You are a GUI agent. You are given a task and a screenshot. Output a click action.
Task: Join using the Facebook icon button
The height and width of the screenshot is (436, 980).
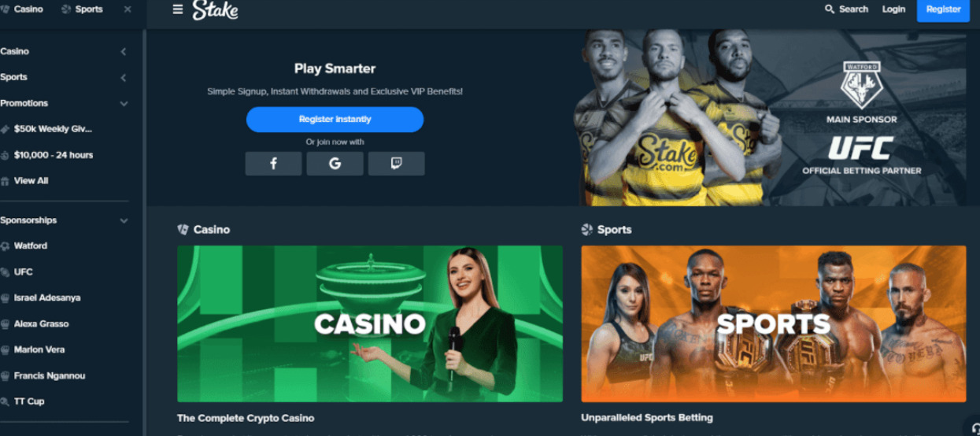(273, 164)
